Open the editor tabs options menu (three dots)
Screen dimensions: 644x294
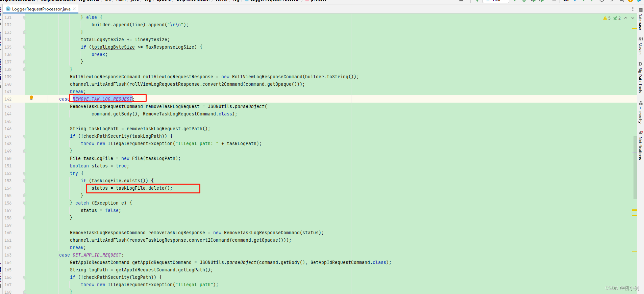pos(633,9)
